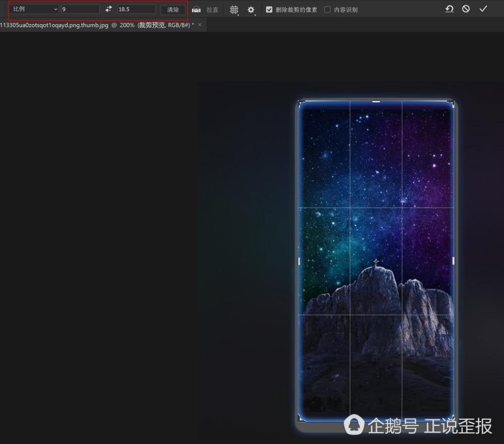The image size is (504, 444).
Task: Toggle the 删除裁剪的像素 checkbox
Action: [269, 10]
